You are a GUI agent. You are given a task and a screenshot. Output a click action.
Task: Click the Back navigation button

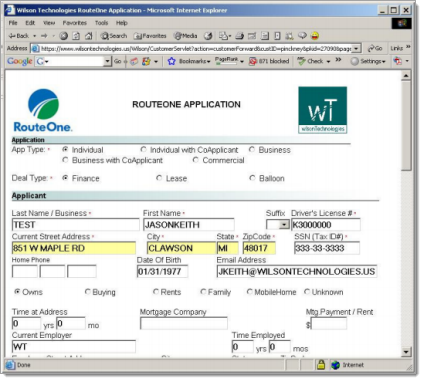click(19, 36)
